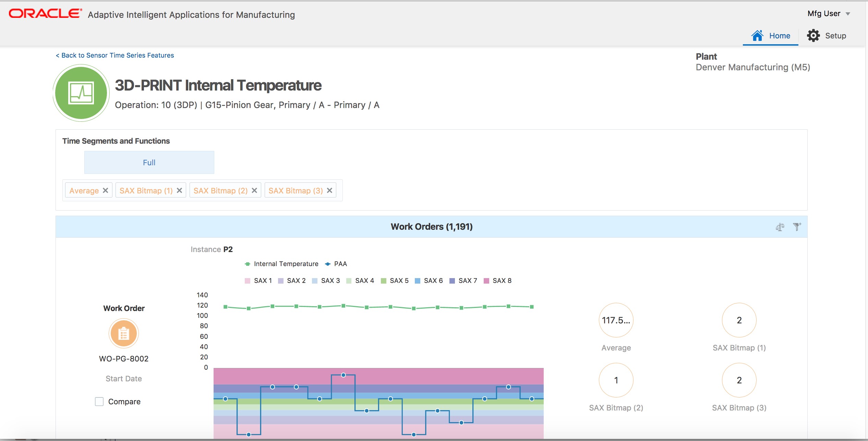Click the SAX 2 color swatch in the legend

(x=280, y=280)
